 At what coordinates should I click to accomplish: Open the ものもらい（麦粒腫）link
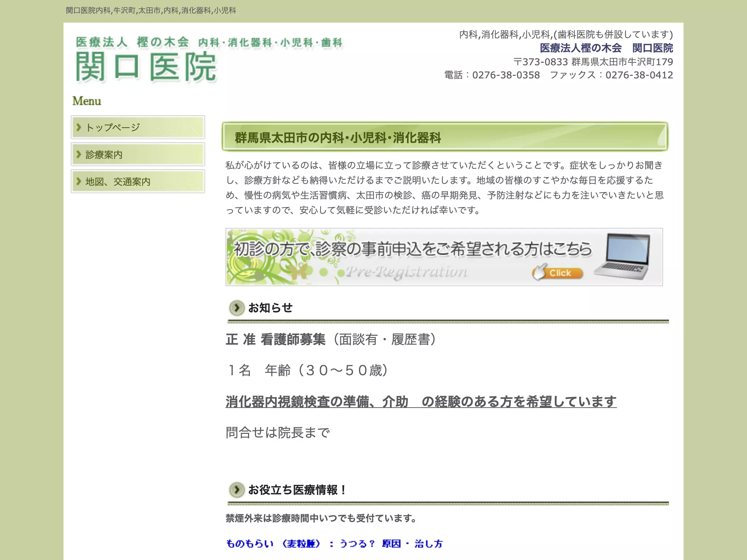[334, 544]
